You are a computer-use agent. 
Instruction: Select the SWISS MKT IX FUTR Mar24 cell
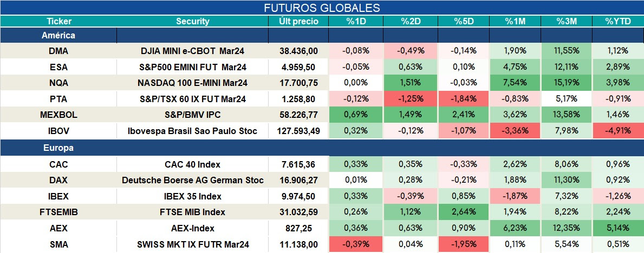(x=193, y=244)
